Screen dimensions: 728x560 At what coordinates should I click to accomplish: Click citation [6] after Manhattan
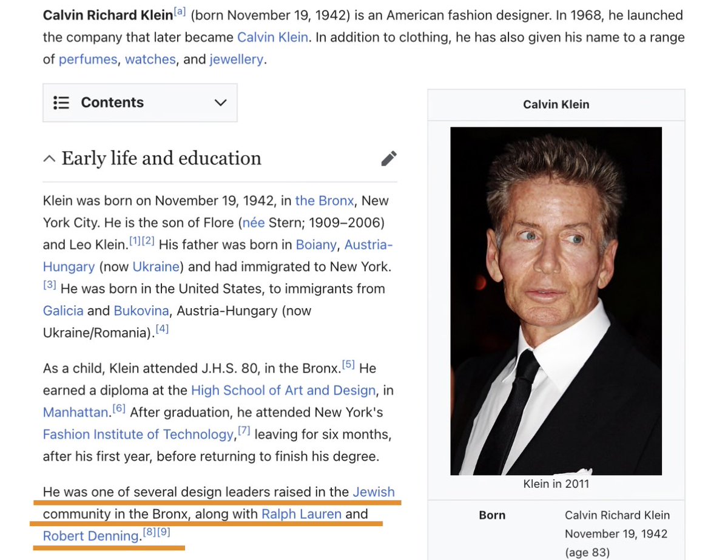(118, 409)
